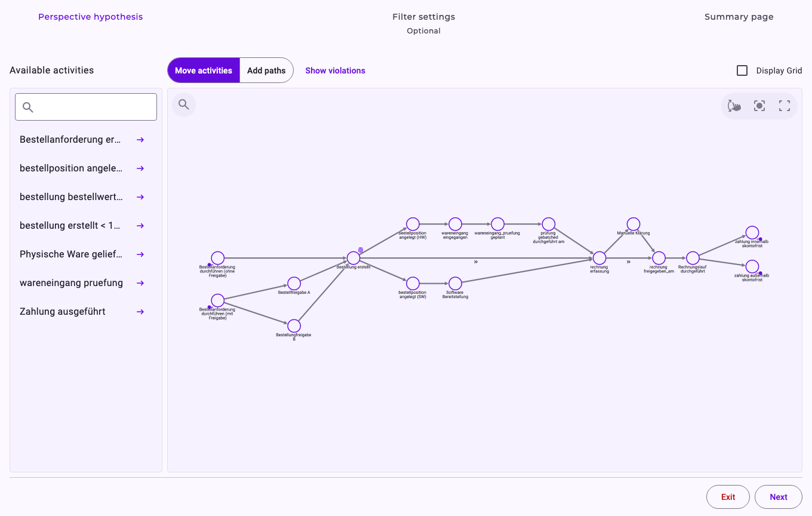Select the Bestellungfreigabe B node
The image size is (812, 516).
click(x=294, y=326)
